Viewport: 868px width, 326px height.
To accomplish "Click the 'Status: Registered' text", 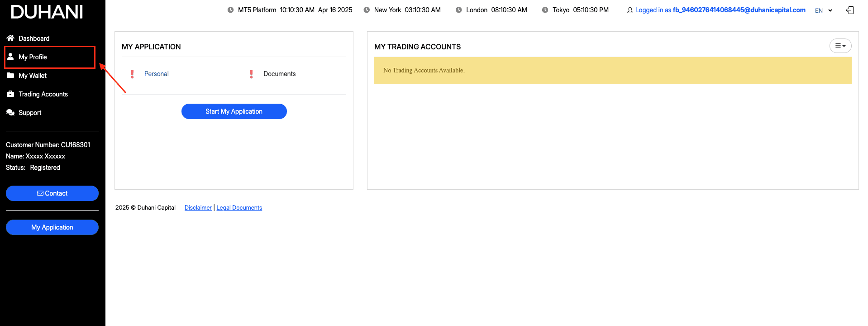I will tap(33, 168).
